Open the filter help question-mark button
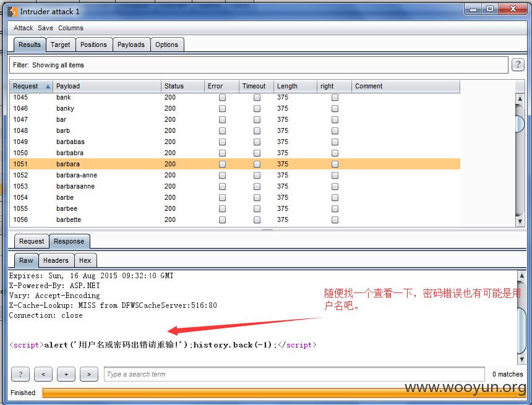 (518, 64)
